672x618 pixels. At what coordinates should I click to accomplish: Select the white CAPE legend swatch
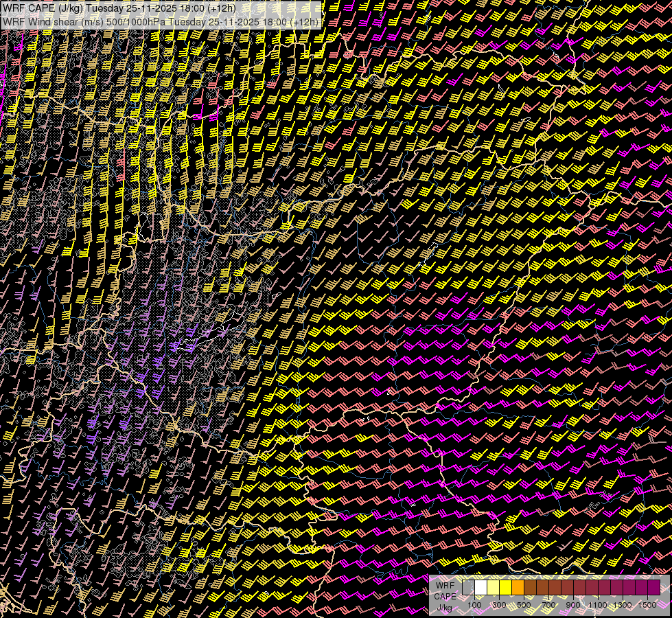click(x=481, y=587)
